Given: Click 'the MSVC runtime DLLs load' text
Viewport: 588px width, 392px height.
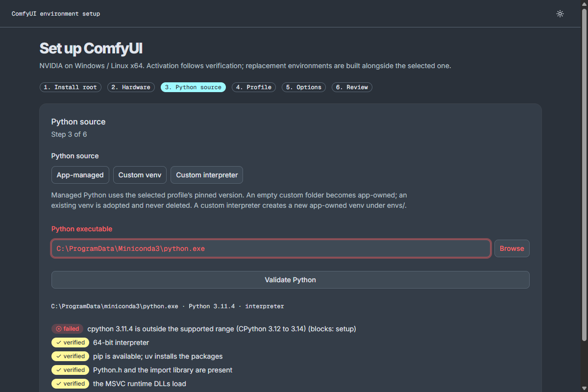Looking at the screenshot, I should [x=140, y=384].
